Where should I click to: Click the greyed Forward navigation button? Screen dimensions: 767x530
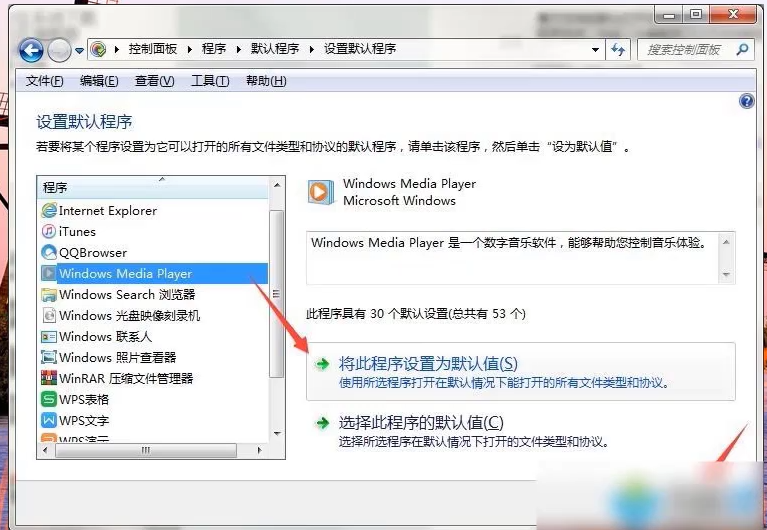(x=59, y=50)
